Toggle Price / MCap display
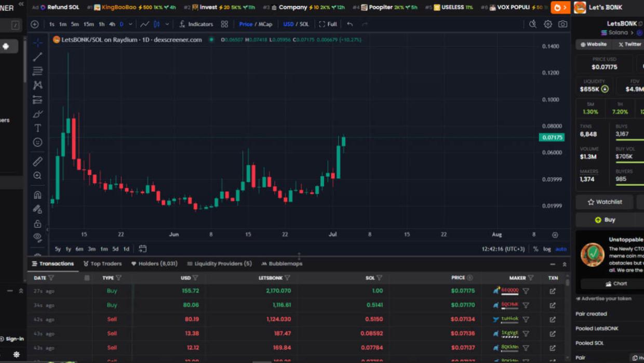The height and width of the screenshot is (363, 644). click(x=256, y=24)
